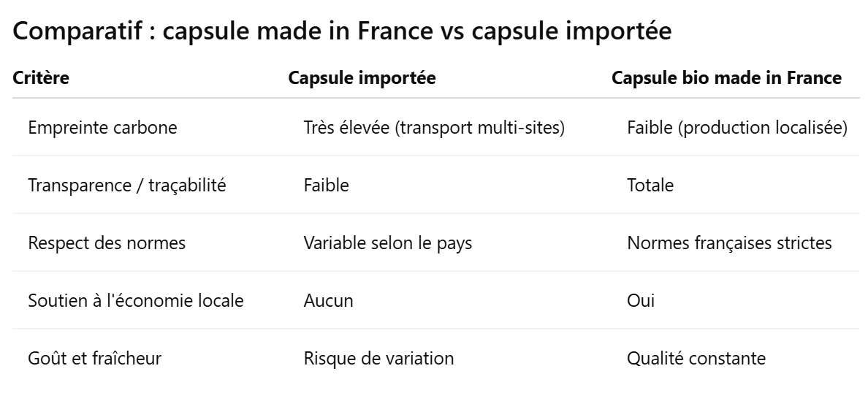The image size is (868, 412).
Task: Select the Goût et fraîcheur row label
Action: point(94,358)
